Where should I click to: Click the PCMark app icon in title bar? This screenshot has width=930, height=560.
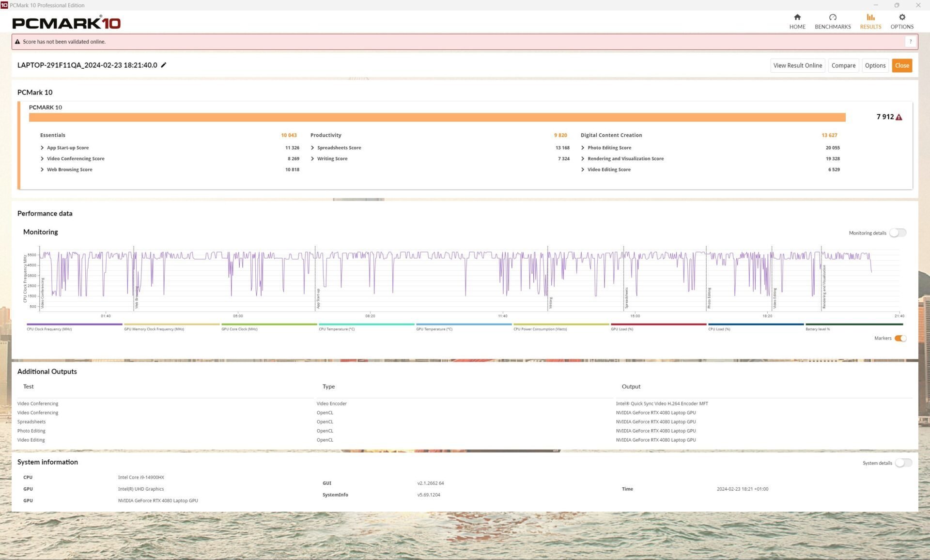coord(4,5)
